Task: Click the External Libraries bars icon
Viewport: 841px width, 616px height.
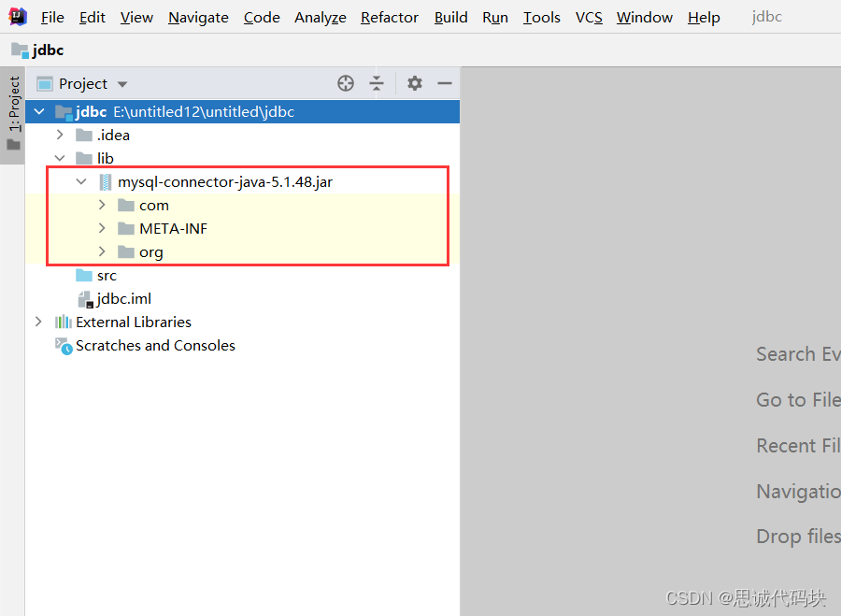Action: click(x=64, y=322)
